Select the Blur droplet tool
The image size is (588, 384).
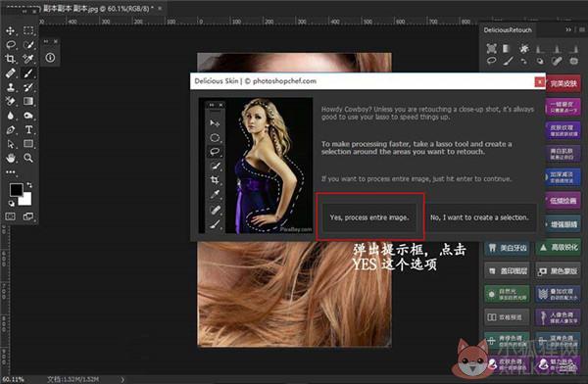[10, 116]
